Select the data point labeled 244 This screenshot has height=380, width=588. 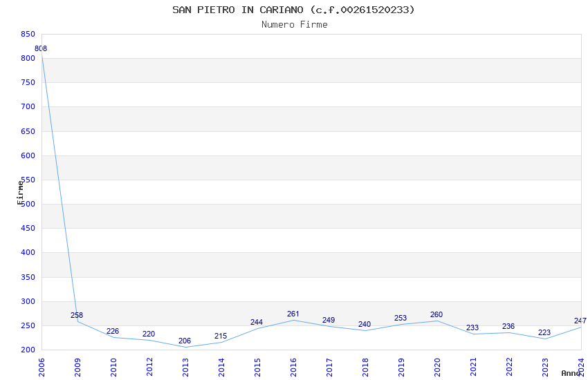pos(257,322)
